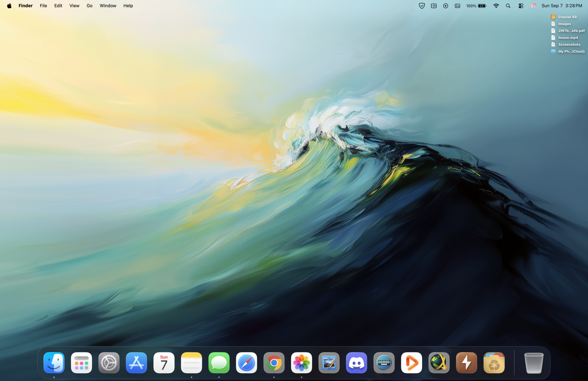Open the App Store icon

tap(136, 362)
